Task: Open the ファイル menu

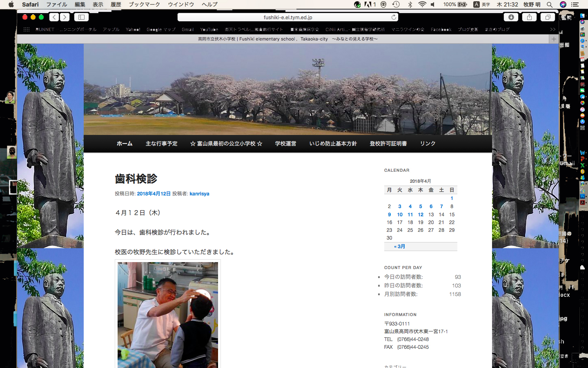Action: 57,4
